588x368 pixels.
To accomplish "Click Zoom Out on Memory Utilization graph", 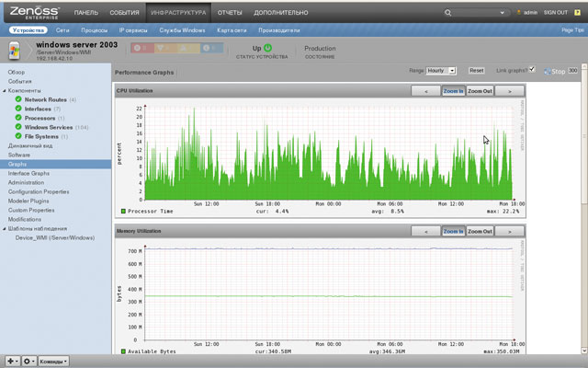I will pos(480,231).
